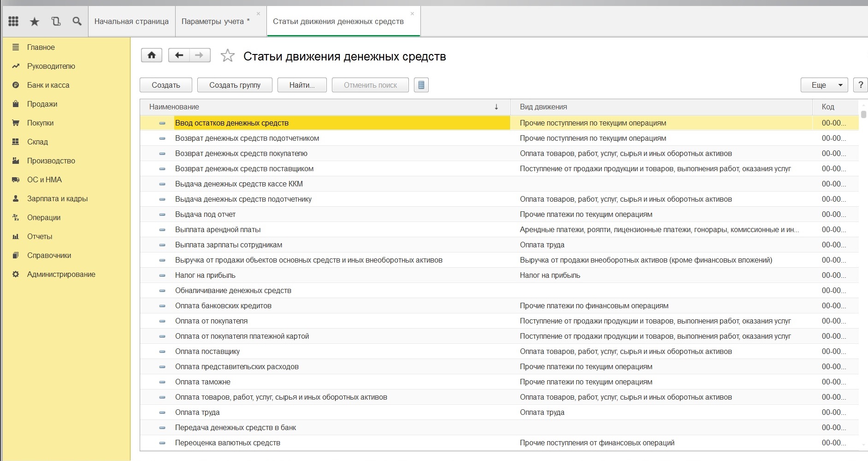Select row Ввод остатков денежных средств

pyautogui.click(x=499, y=123)
